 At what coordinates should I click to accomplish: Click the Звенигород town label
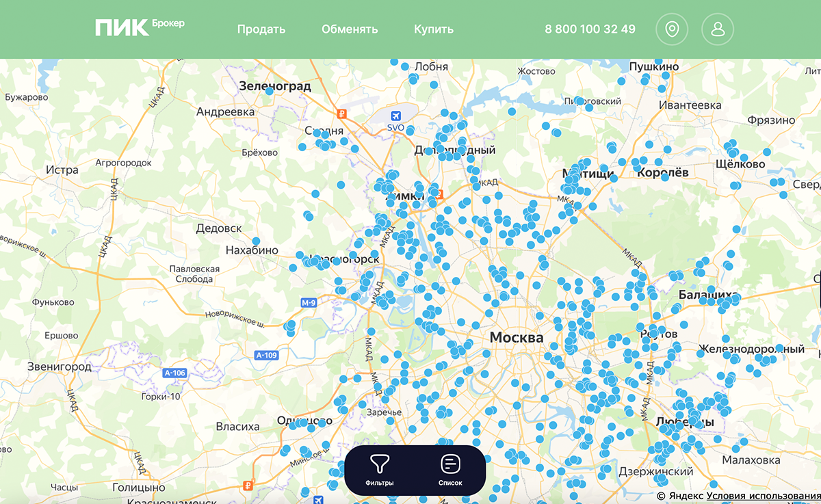(59, 367)
